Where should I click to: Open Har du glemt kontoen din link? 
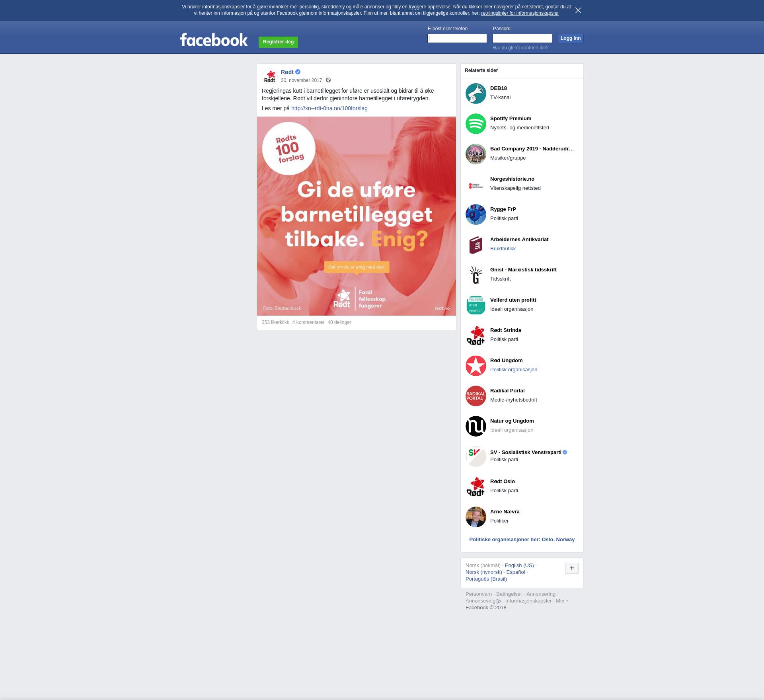point(520,48)
